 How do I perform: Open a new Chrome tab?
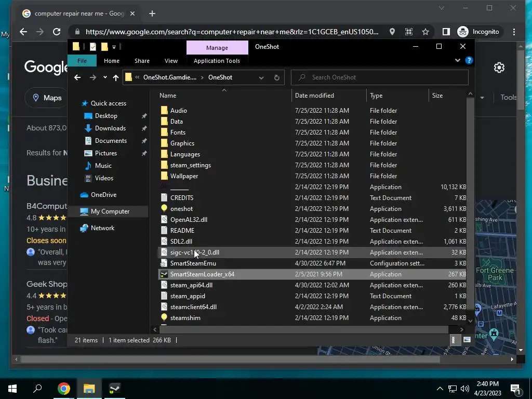(x=152, y=14)
